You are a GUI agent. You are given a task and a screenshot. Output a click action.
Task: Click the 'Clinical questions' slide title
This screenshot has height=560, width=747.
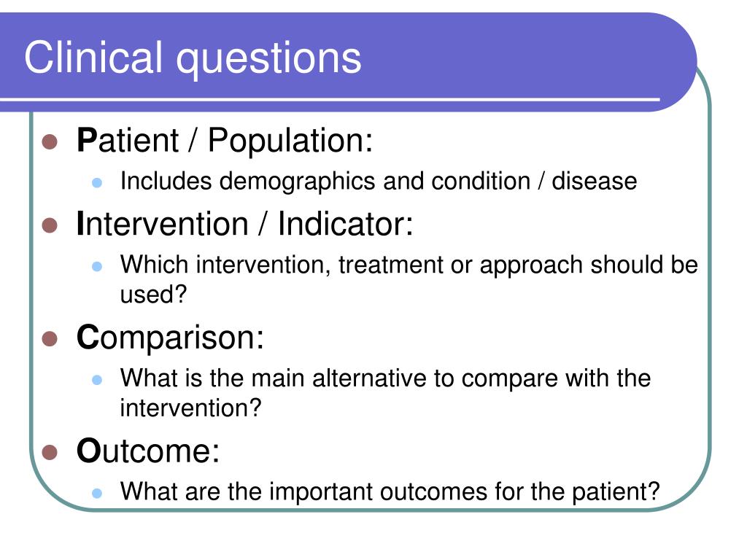(193, 58)
